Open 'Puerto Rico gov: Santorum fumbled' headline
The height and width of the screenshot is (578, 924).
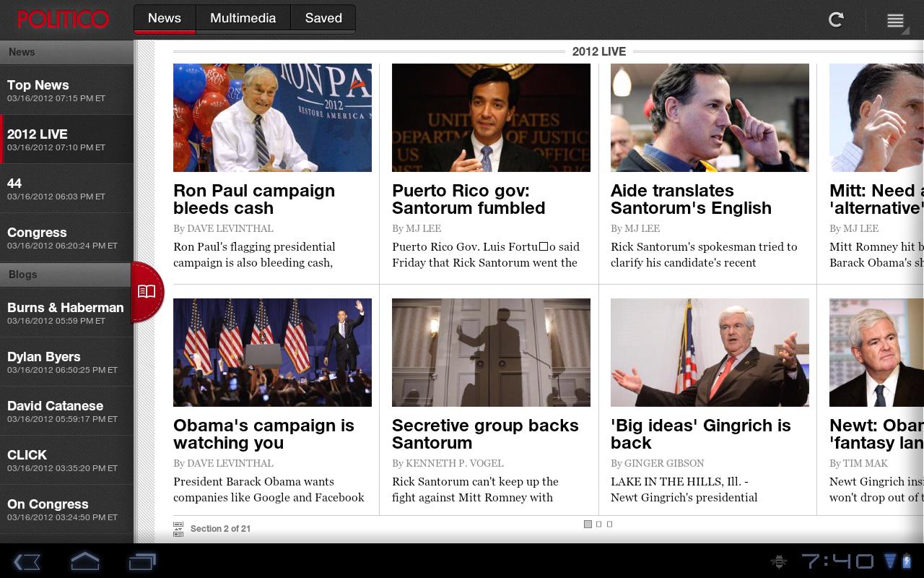(468, 199)
